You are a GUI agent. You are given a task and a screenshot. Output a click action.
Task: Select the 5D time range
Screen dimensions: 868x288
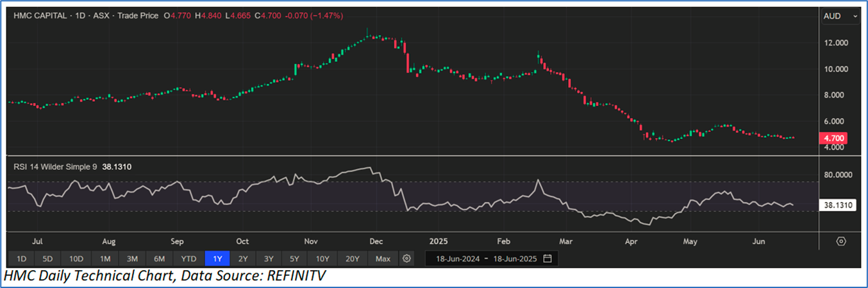pyautogui.click(x=48, y=258)
